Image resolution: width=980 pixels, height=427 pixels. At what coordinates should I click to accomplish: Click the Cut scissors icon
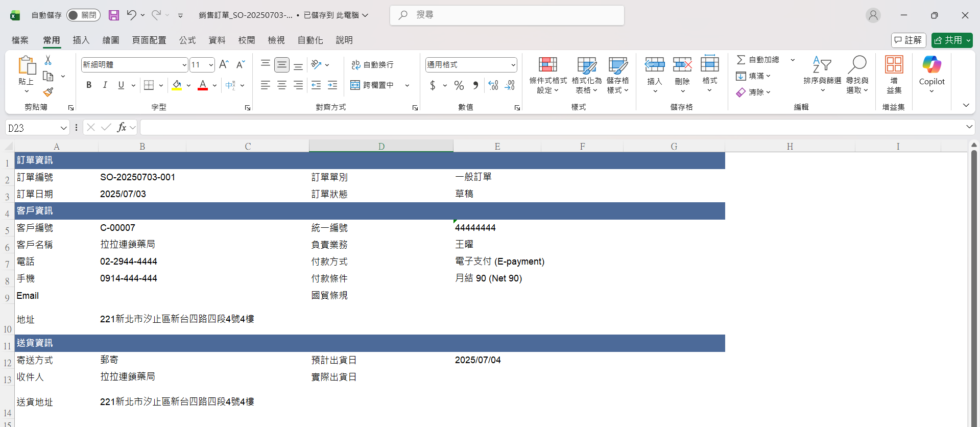tap(48, 60)
